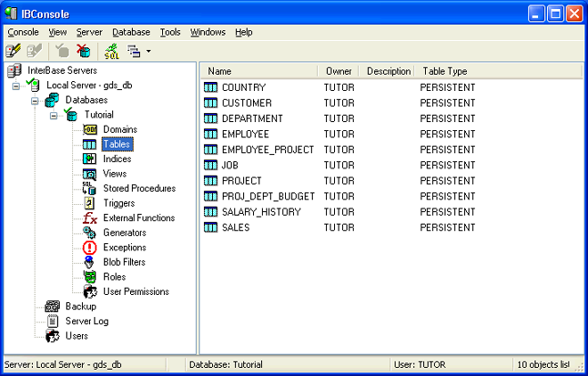588x376 pixels.
Task: Click the SALES table's grid icon
Action: 210,227
